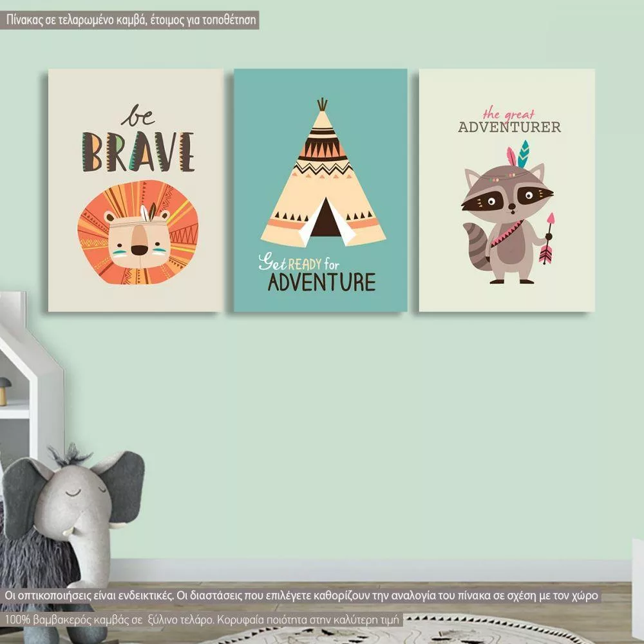Click the top caption "Πίνακας σε τελαρωμένο καμβά"
Image resolution: width=644 pixels, height=644 pixels.
tap(132, 20)
